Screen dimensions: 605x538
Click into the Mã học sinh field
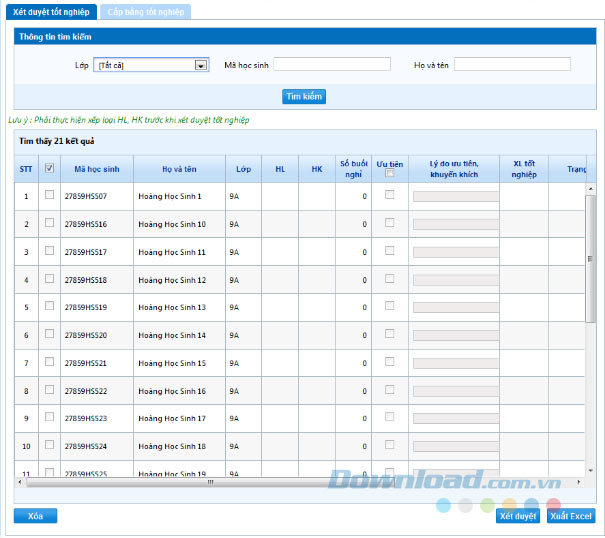pos(332,65)
